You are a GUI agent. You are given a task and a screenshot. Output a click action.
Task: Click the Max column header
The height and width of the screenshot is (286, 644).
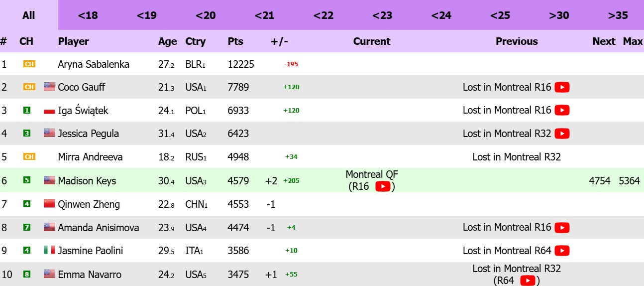633,41
